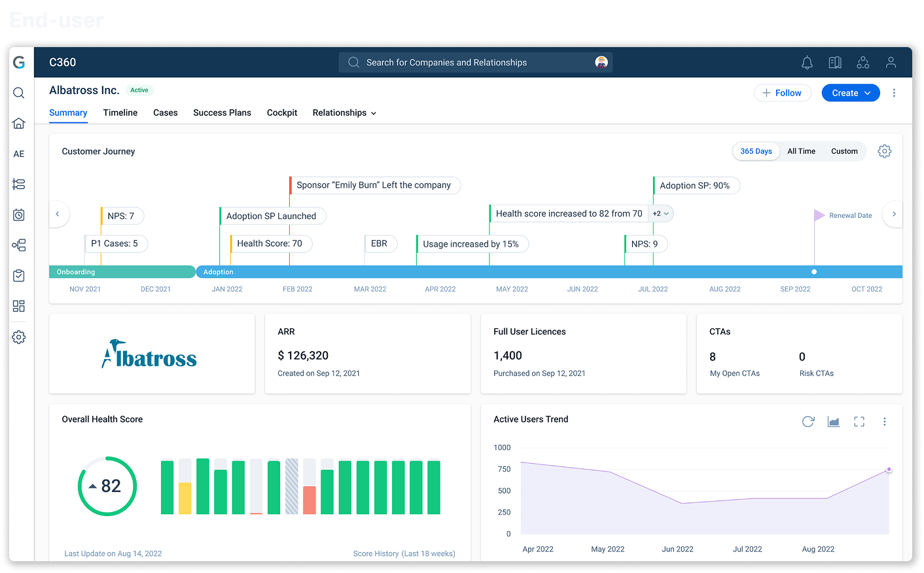Click the knowledge book icon in header
This screenshot has width=924, height=573.
pos(835,63)
